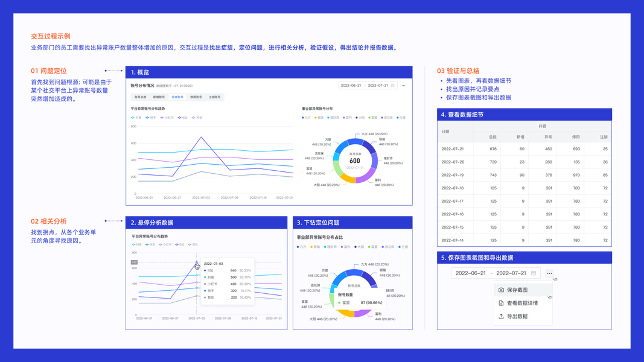Toggle 浪花保 legend in Overview donut chart
This screenshot has height=362, width=644.
[x=387, y=118]
